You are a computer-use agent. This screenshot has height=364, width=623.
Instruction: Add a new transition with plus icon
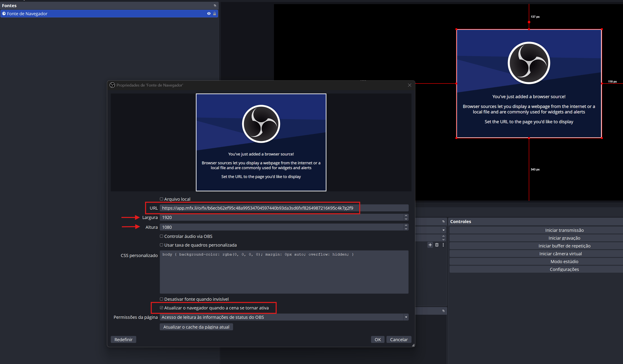point(430,245)
